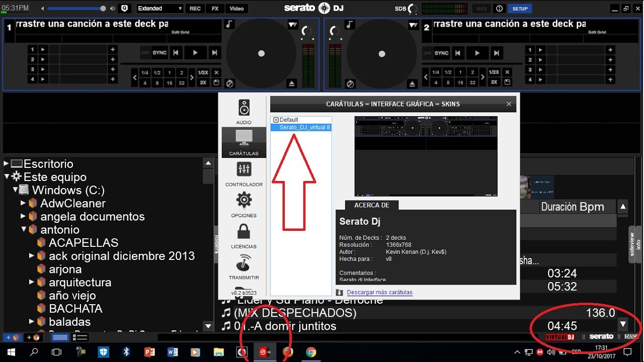Select the CARÁTULAS settings tab

(x=244, y=143)
